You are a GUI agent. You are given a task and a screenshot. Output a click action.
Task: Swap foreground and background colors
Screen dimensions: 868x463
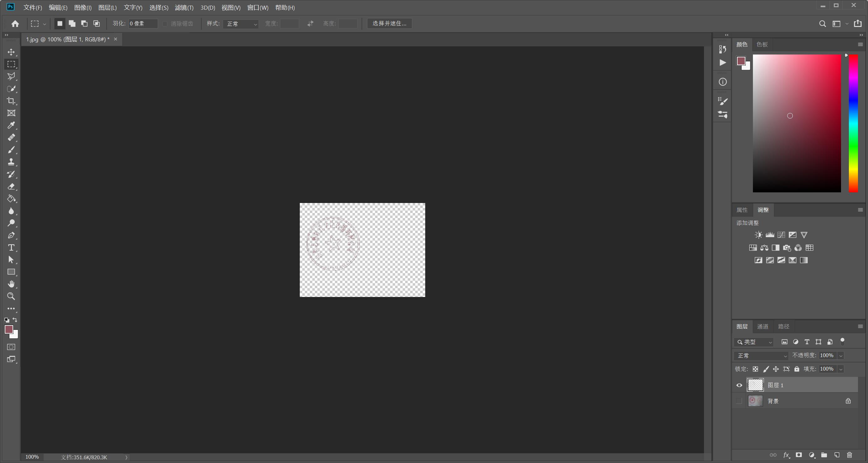pos(15,320)
